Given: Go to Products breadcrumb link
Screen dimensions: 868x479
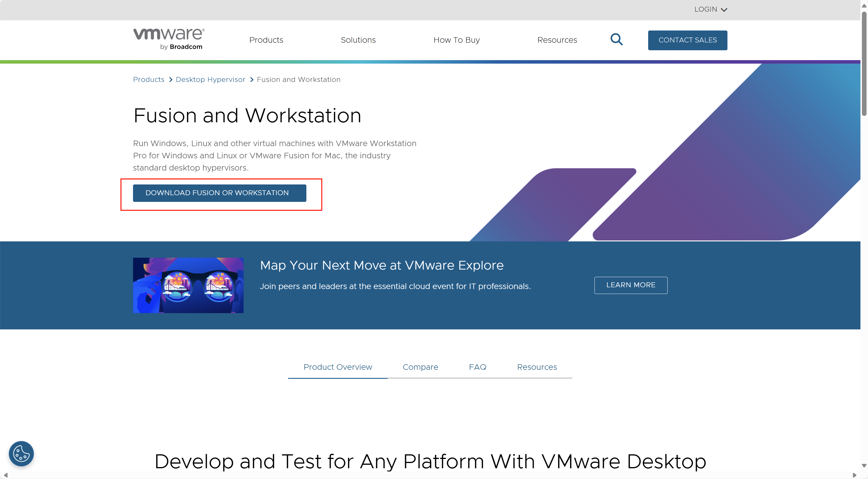Looking at the screenshot, I should point(149,80).
